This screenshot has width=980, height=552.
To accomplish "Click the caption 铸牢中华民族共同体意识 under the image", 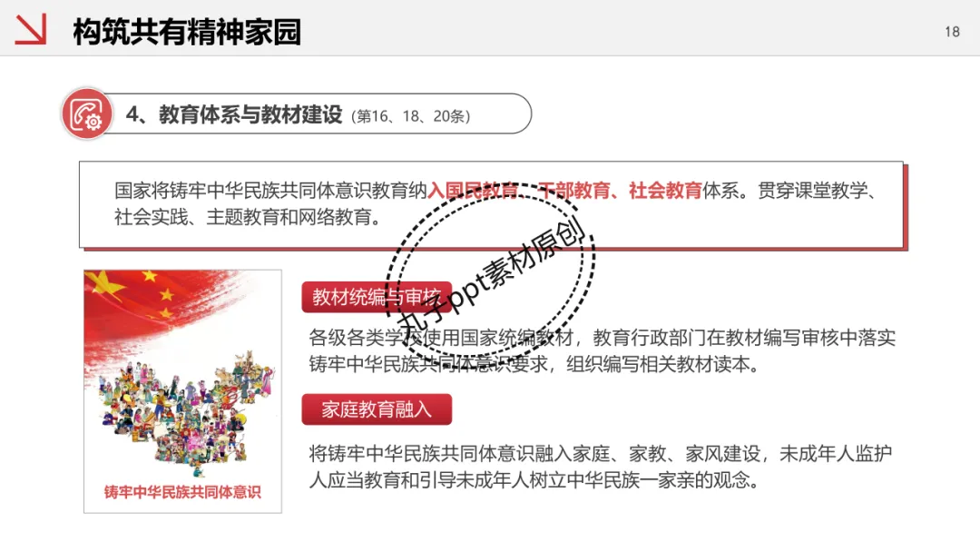I will point(182,493).
